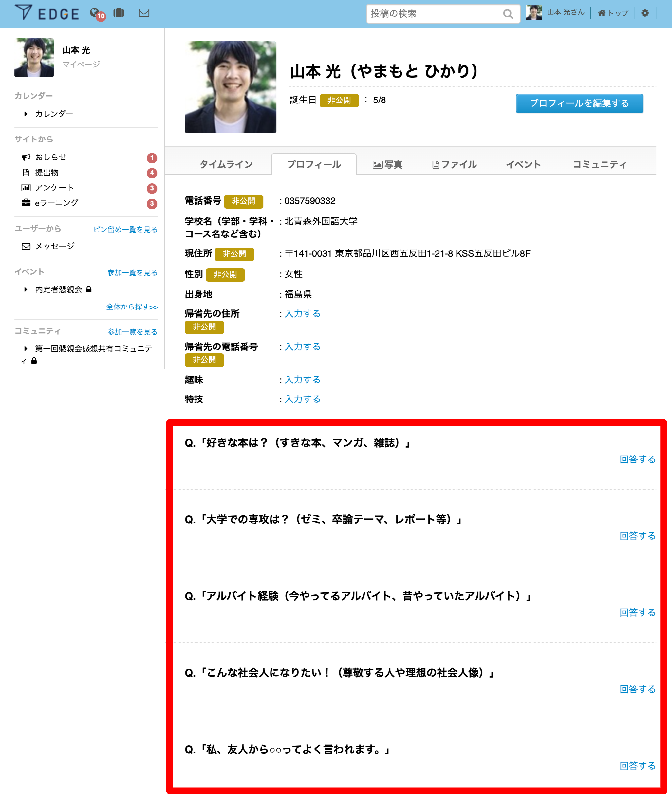Open コミュニティ 参加一覧を見る link
This screenshot has height=801, width=672.
(x=132, y=332)
